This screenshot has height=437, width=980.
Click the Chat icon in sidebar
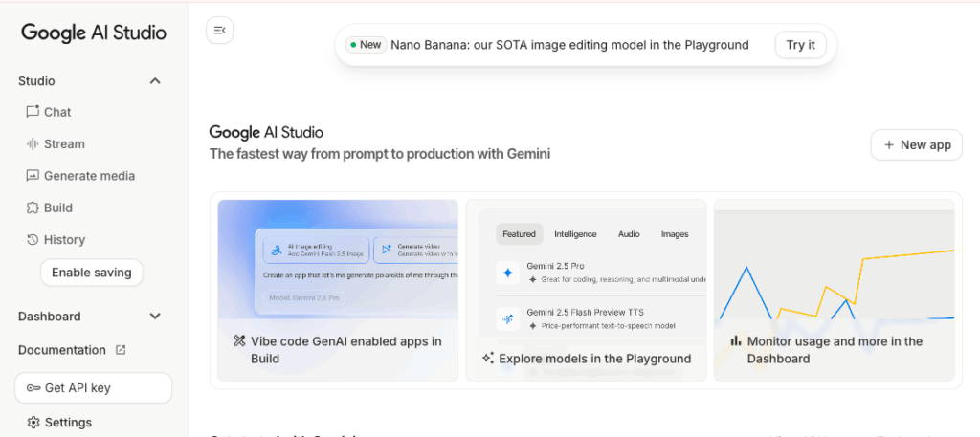coord(33,112)
